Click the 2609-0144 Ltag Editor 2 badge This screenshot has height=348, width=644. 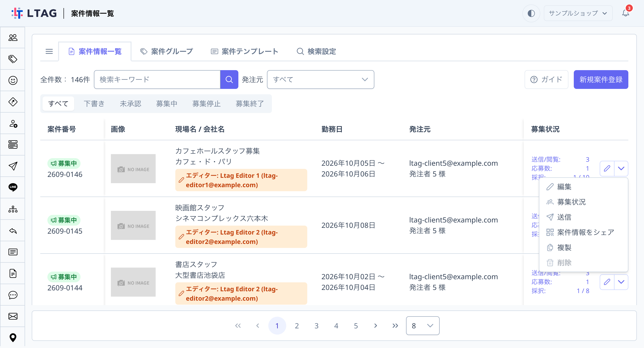pyautogui.click(x=241, y=293)
